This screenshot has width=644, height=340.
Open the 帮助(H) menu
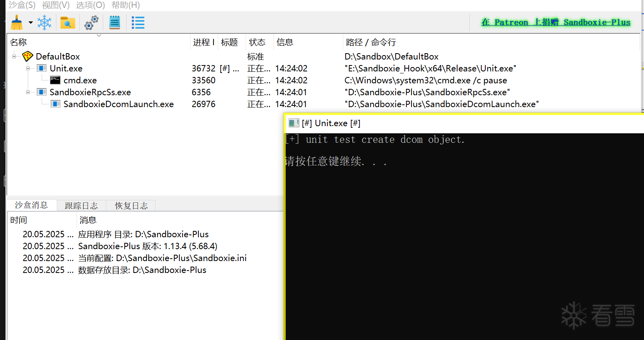click(126, 5)
